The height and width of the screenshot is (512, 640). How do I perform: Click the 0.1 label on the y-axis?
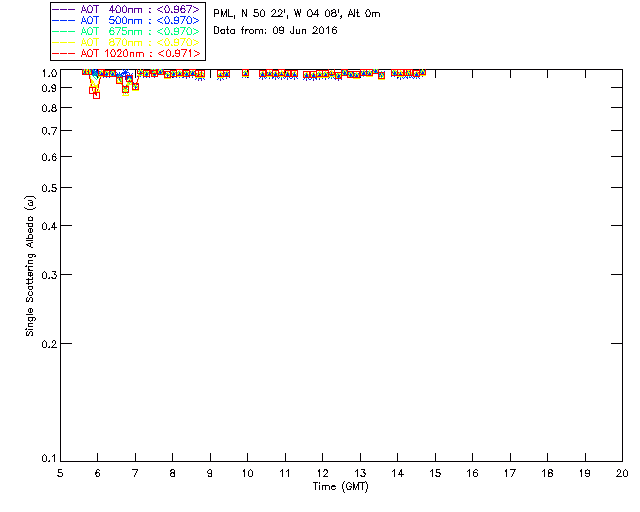pos(49,459)
